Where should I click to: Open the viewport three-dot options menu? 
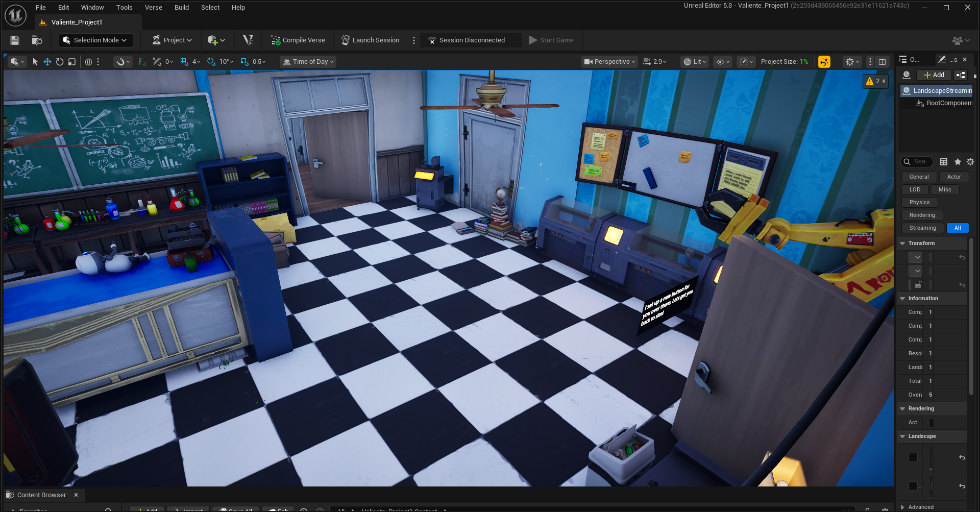click(x=870, y=62)
